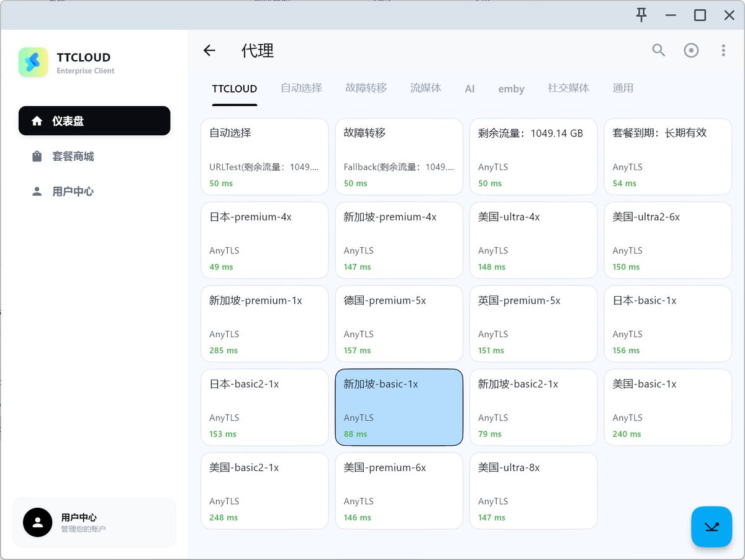Screen dimensions: 745x560
Task: Switch to the 流媒体 tab
Action: [x=426, y=88]
